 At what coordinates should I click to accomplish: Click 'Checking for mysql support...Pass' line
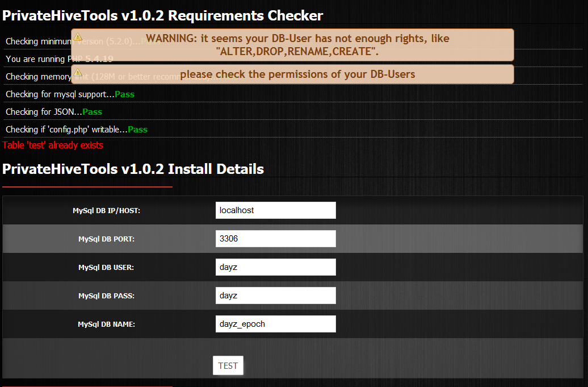click(x=70, y=94)
